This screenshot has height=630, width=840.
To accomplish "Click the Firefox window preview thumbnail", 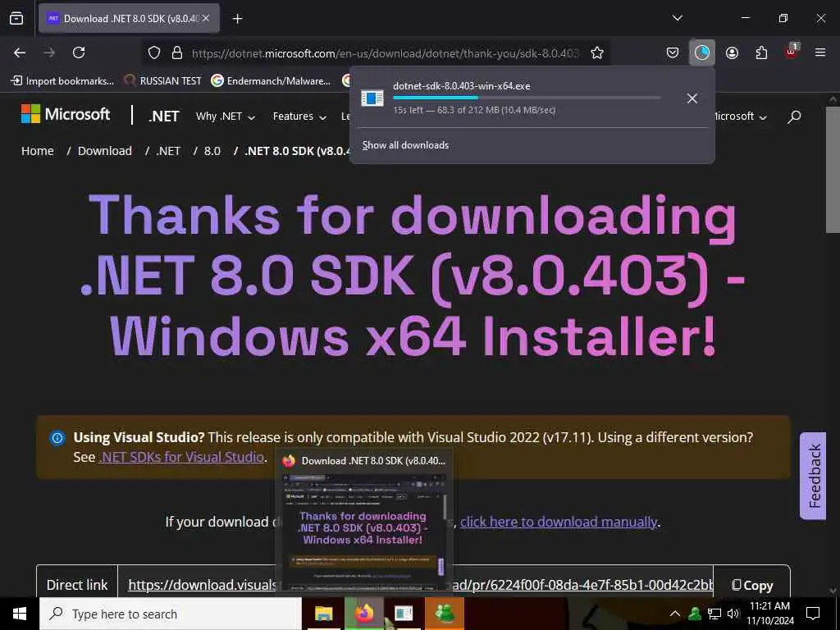I will (x=363, y=532).
